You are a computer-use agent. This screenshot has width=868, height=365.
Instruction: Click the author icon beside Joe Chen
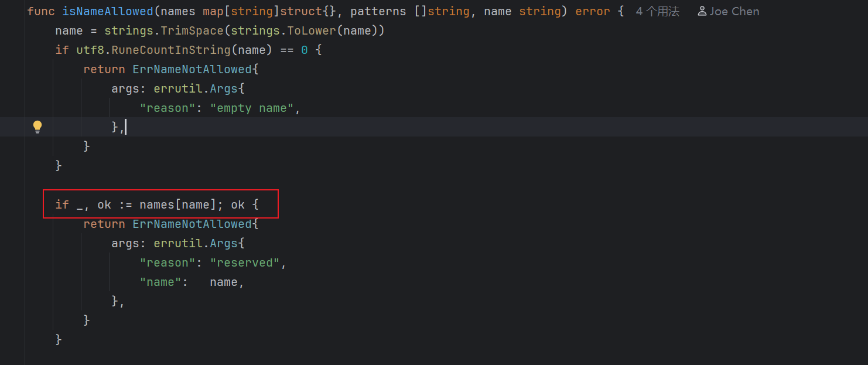(702, 11)
